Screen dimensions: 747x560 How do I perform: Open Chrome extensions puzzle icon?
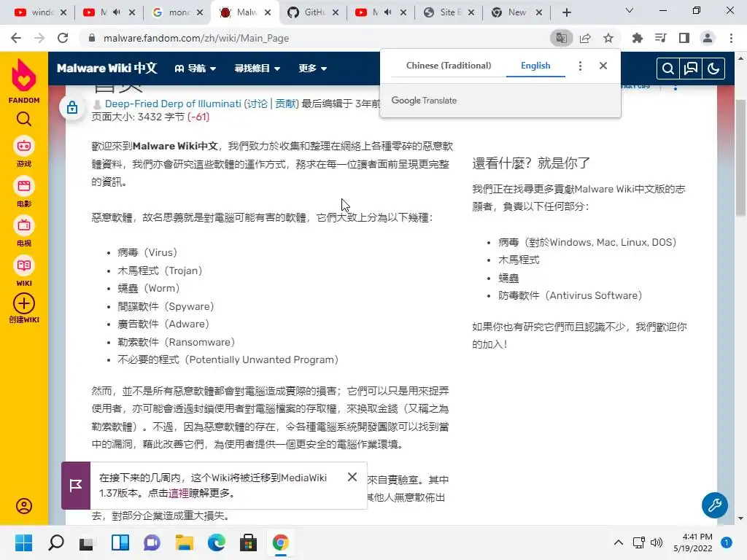[637, 38]
